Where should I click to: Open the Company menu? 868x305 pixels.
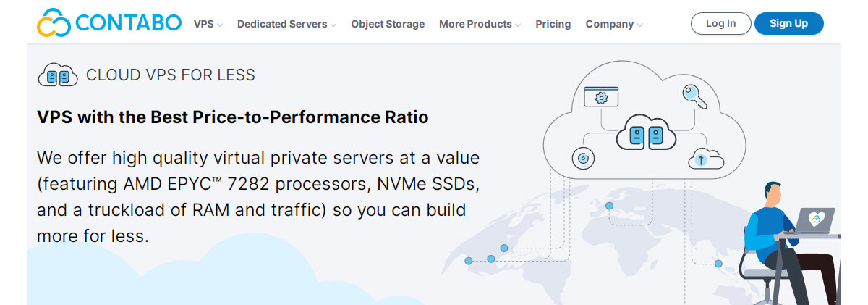coord(610,24)
